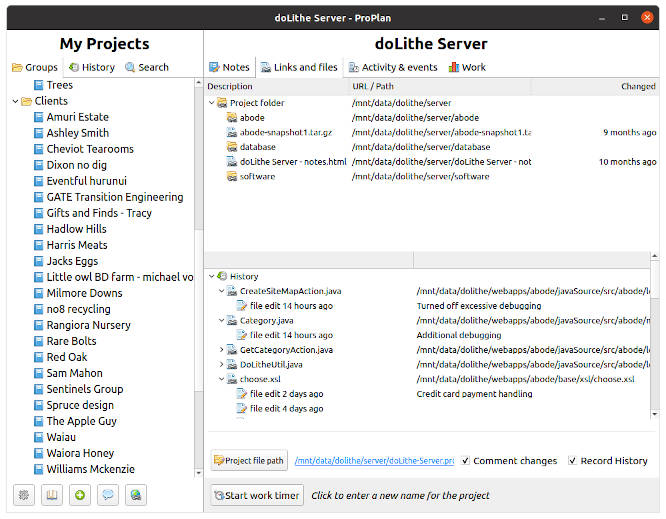Viewport: 666px width, 519px height.
Task: Click the database folder icon
Action: (231, 147)
